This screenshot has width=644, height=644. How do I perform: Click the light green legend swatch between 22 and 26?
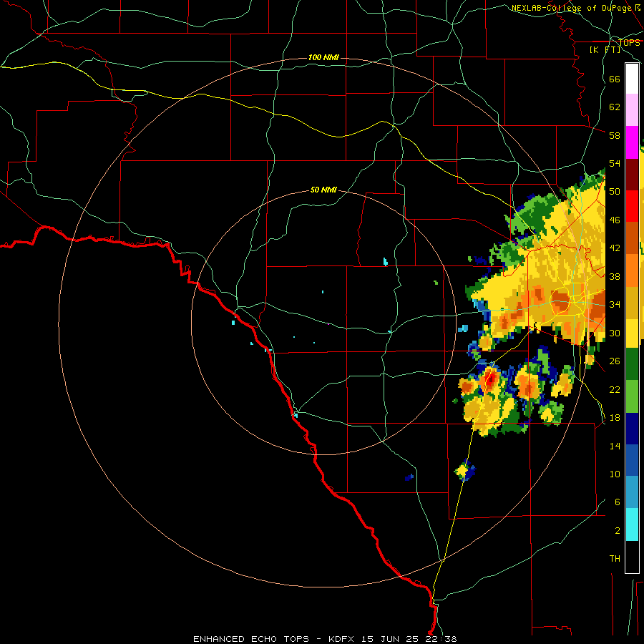632,396
